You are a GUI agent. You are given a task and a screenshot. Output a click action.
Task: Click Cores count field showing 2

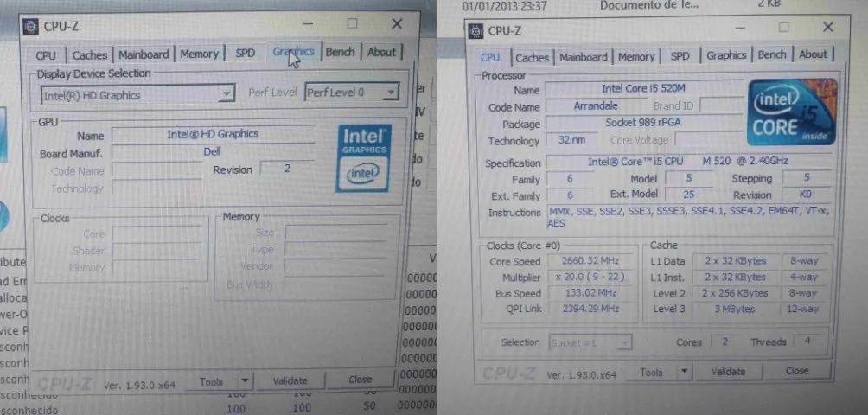(x=725, y=342)
